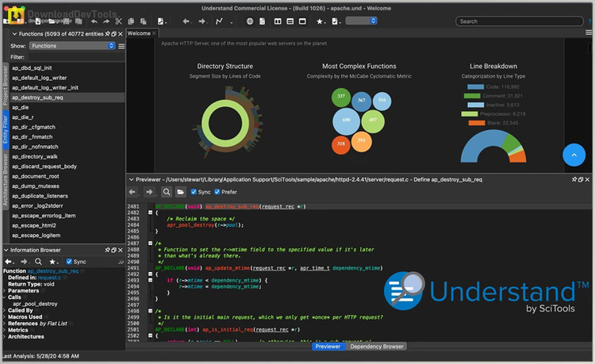
Task: Expand the References by Flat List node
Action: pos(5,324)
